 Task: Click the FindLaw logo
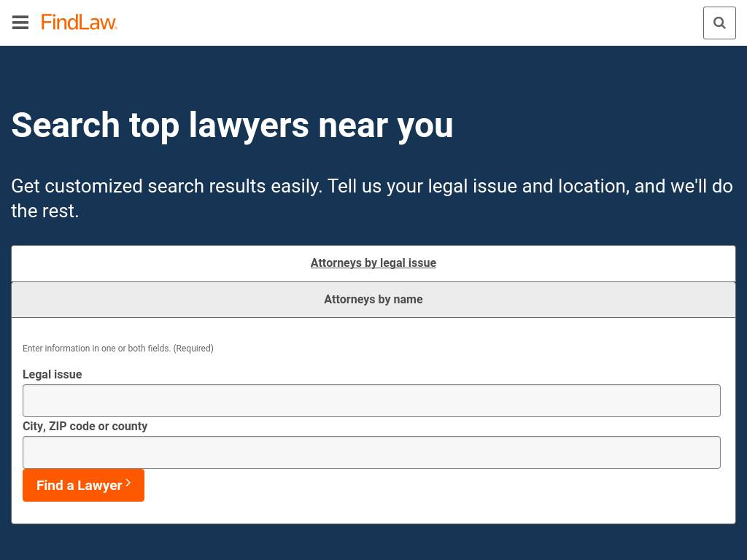pos(79,23)
